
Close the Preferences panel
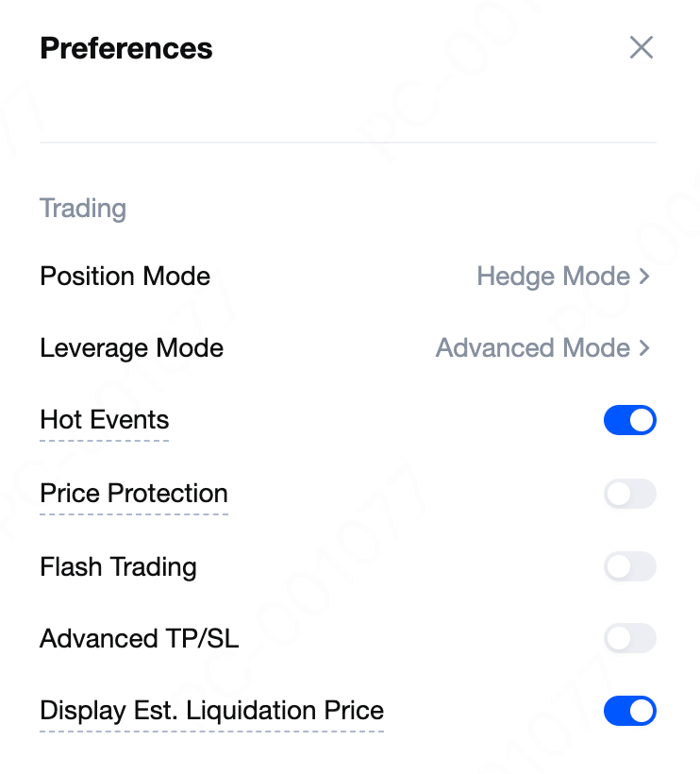click(642, 47)
